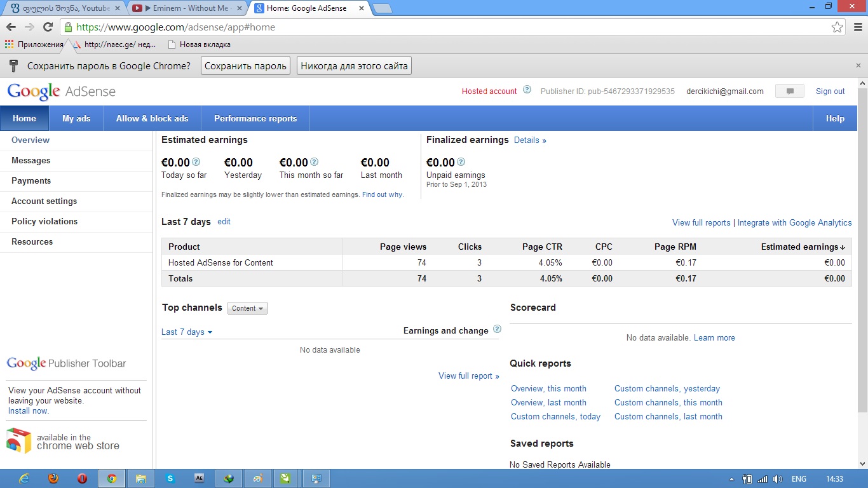Launch Opera from the taskbar
This screenshot has height=488, width=868.
(82, 478)
